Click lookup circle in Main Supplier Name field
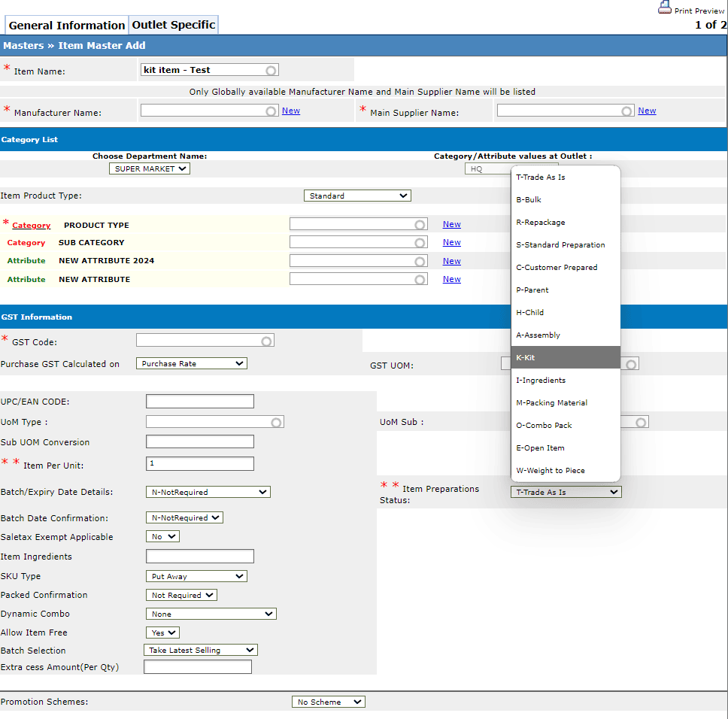 click(x=627, y=111)
